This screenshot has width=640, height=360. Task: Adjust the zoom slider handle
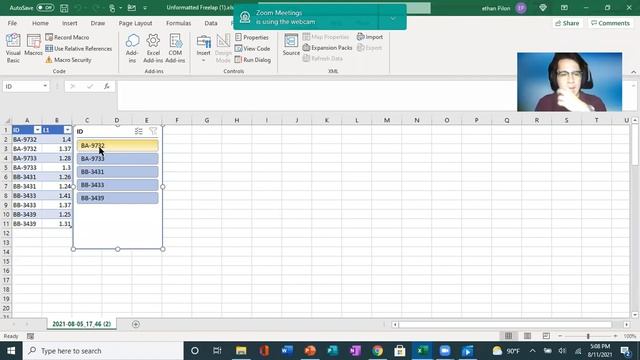pos(588,336)
